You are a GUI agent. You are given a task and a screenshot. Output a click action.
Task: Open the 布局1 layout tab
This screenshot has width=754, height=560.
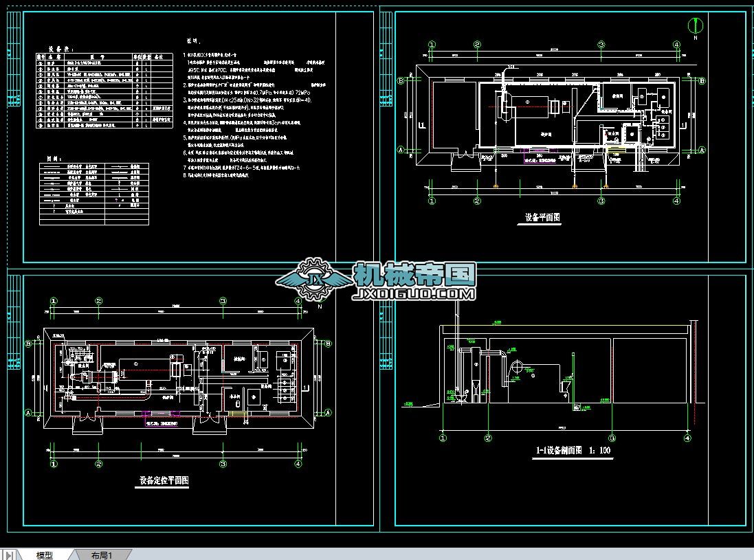pos(102,555)
